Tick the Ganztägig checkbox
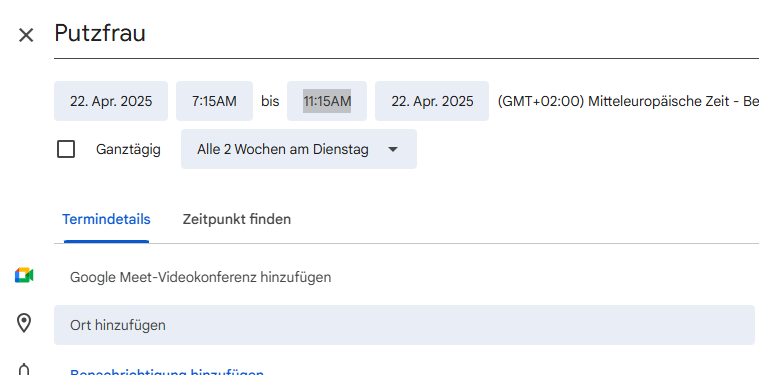This screenshot has height=375, width=759. [x=66, y=150]
